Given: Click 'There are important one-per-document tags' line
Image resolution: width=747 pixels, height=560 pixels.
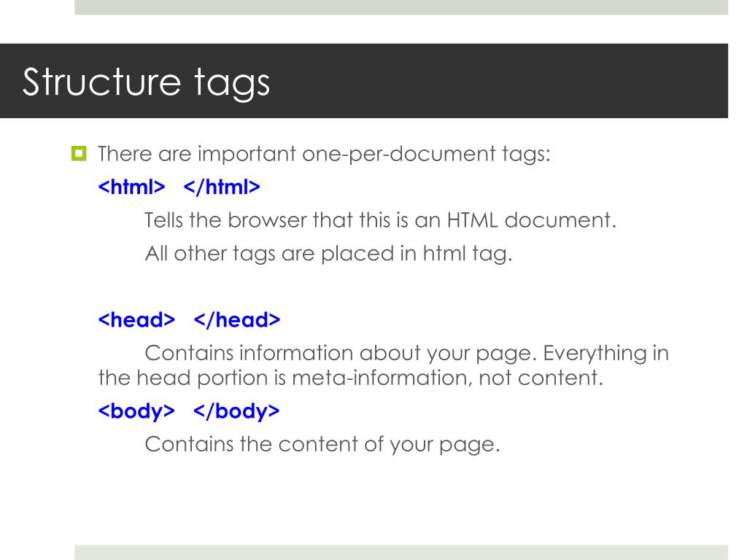Looking at the screenshot, I should tap(324, 154).
